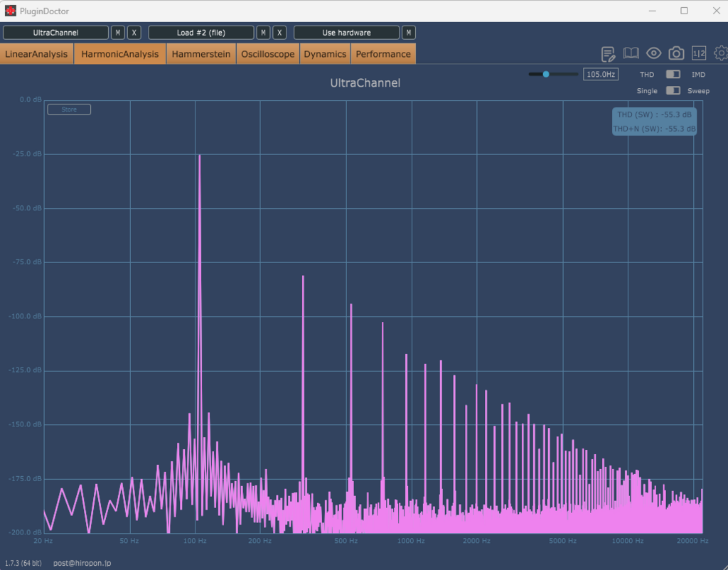Click the Single label
The image size is (728, 570).
pyautogui.click(x=647, y=91)
